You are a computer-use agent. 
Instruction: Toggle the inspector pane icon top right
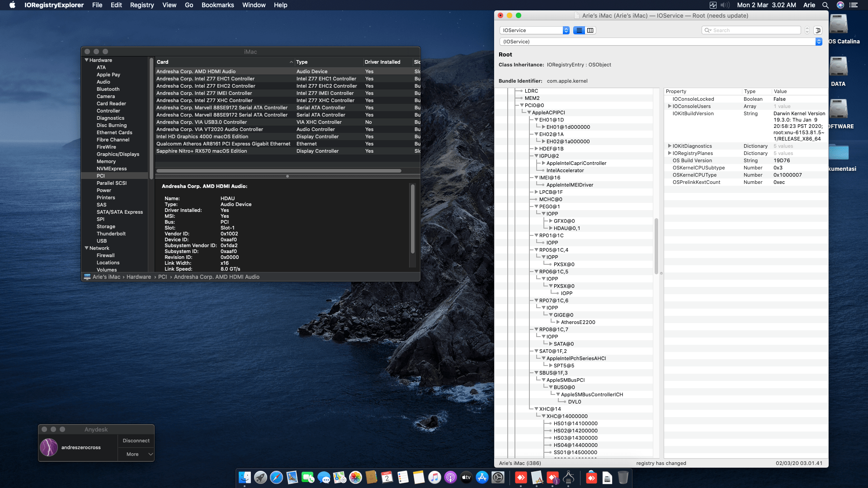click(818, 30)
